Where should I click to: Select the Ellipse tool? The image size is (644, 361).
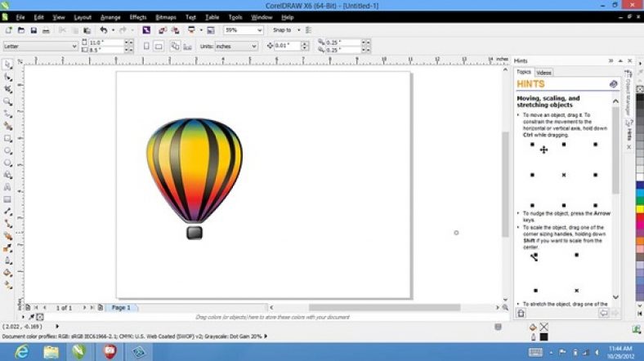point(7,150)
